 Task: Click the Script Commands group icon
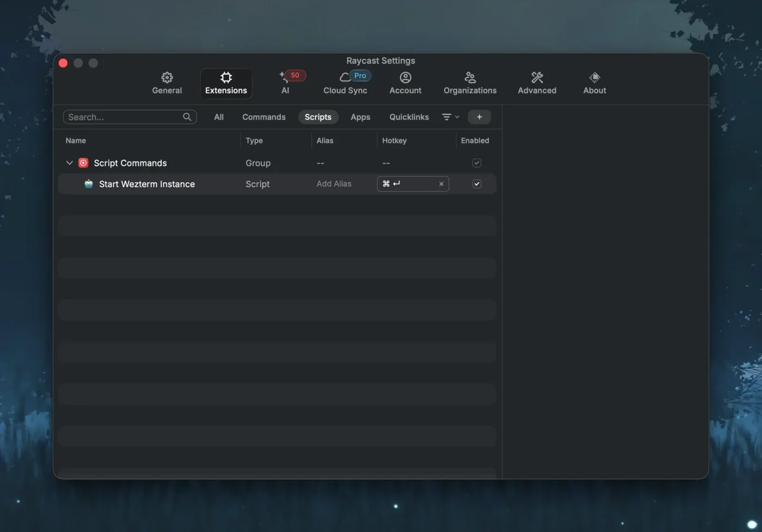(83, 163)
